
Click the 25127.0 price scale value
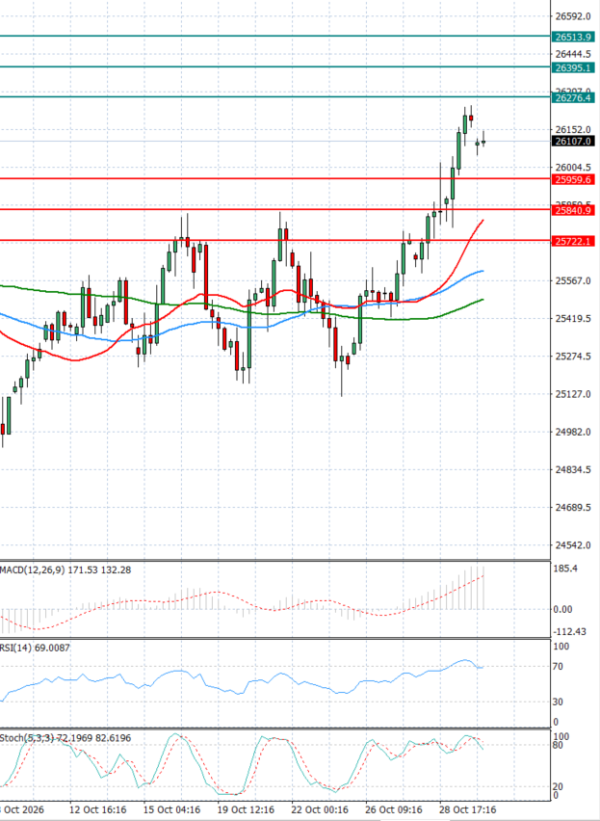point(573,394)
